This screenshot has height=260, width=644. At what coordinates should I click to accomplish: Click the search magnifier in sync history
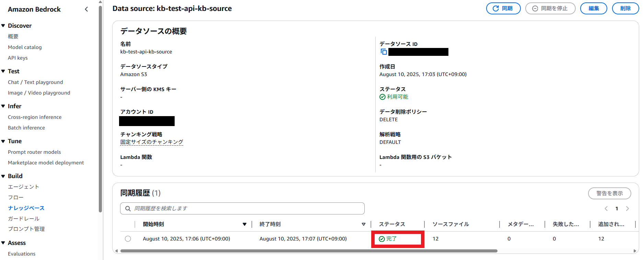coord(128,208)
